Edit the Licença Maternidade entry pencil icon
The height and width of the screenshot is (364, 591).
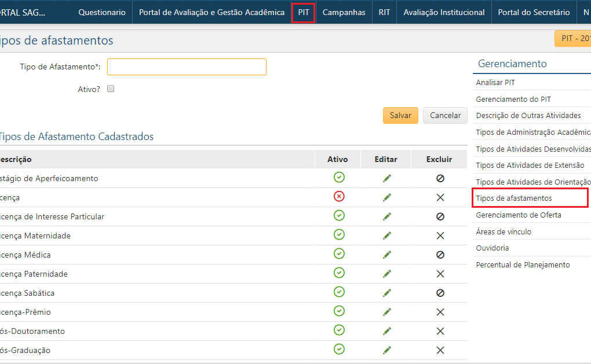pos(387,236)
